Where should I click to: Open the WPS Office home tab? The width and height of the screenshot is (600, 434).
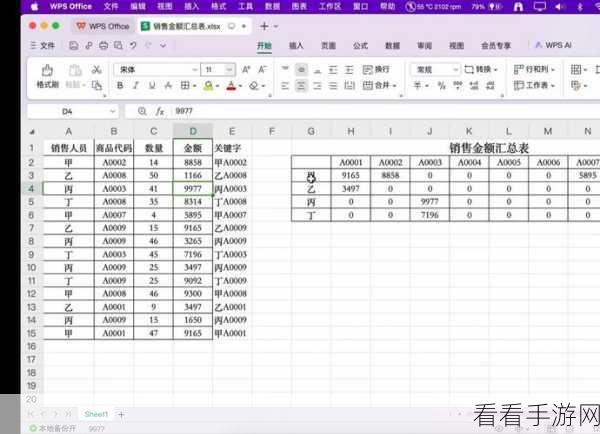[x=103, y=26]
